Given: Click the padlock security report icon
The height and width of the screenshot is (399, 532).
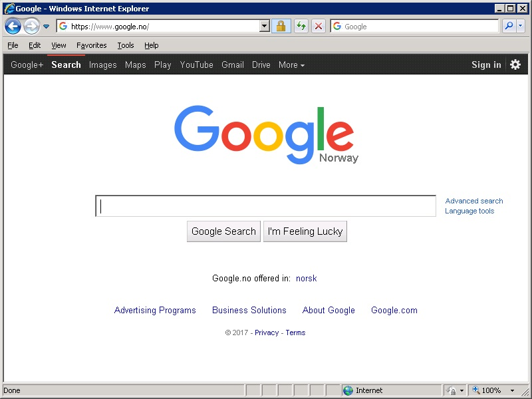Looking at the screenshot, I should (281, 26).
